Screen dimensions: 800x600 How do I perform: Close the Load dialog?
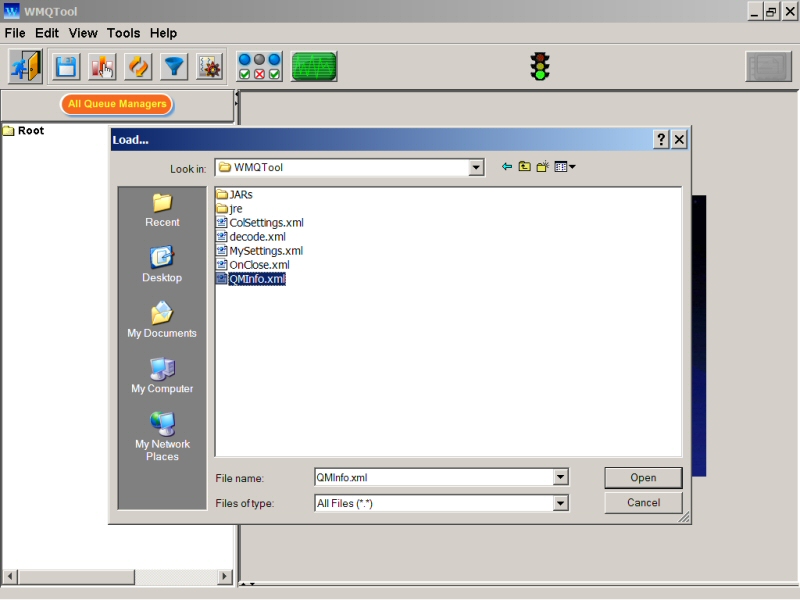point(679,139)
